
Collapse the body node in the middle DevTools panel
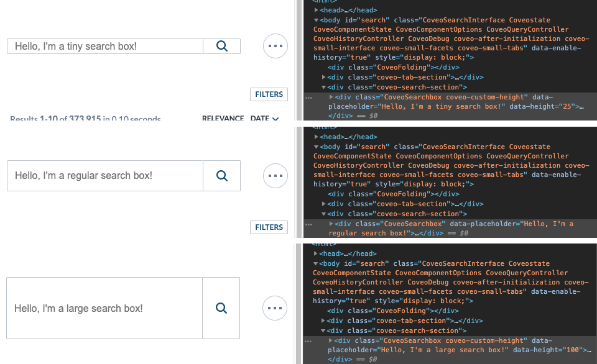[316, 147]
